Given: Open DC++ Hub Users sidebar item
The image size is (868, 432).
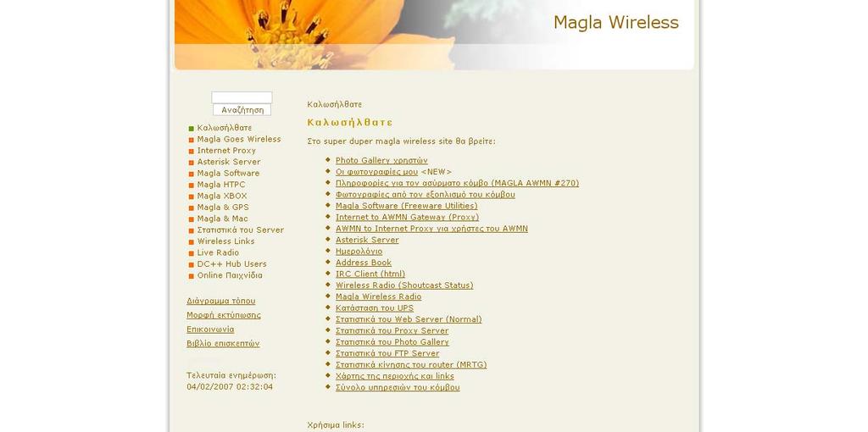Looking at the screenshot, I should pyautogui.click(x=232, y=263).
